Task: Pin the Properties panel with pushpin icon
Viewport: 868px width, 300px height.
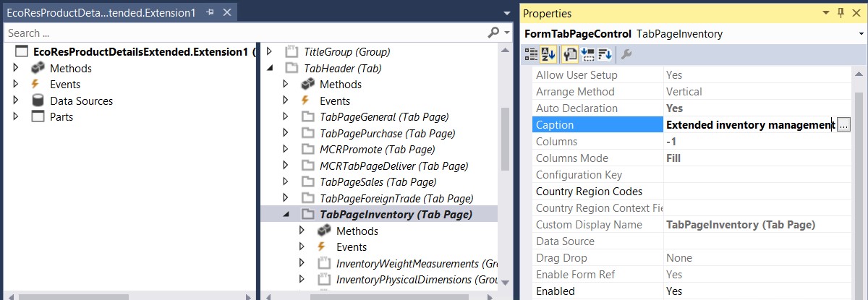Action: (x=841, y=13)
